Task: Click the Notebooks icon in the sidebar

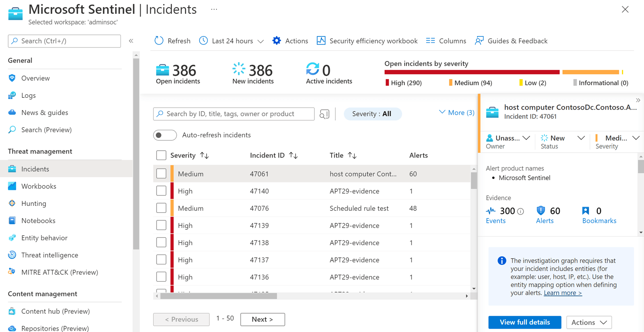Action: click(12, 221)
